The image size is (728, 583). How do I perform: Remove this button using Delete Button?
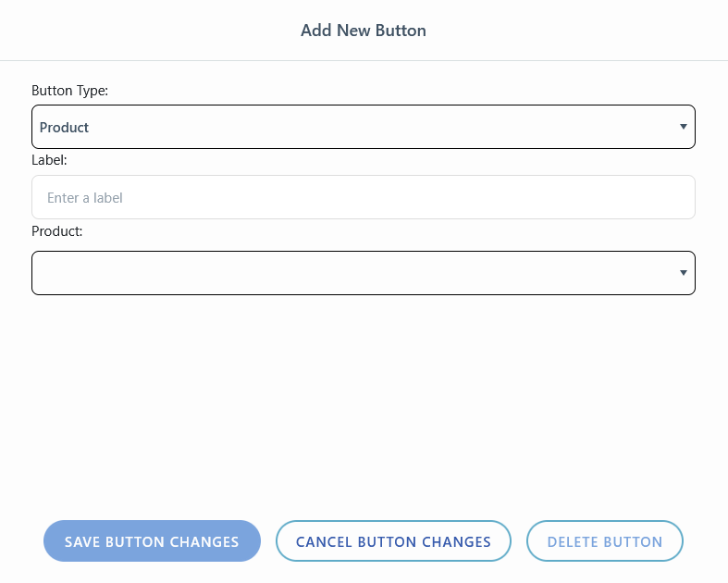[604, 541]
